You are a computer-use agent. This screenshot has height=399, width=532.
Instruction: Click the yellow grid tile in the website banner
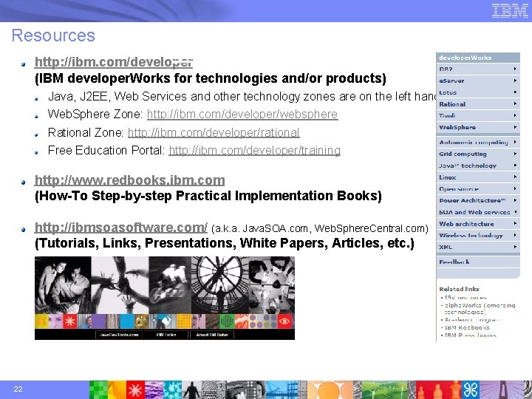(184, 321)
